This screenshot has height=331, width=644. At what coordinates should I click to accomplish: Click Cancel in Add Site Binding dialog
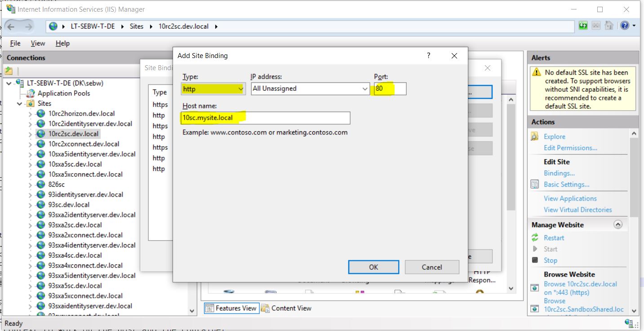(x=432, y=267)
